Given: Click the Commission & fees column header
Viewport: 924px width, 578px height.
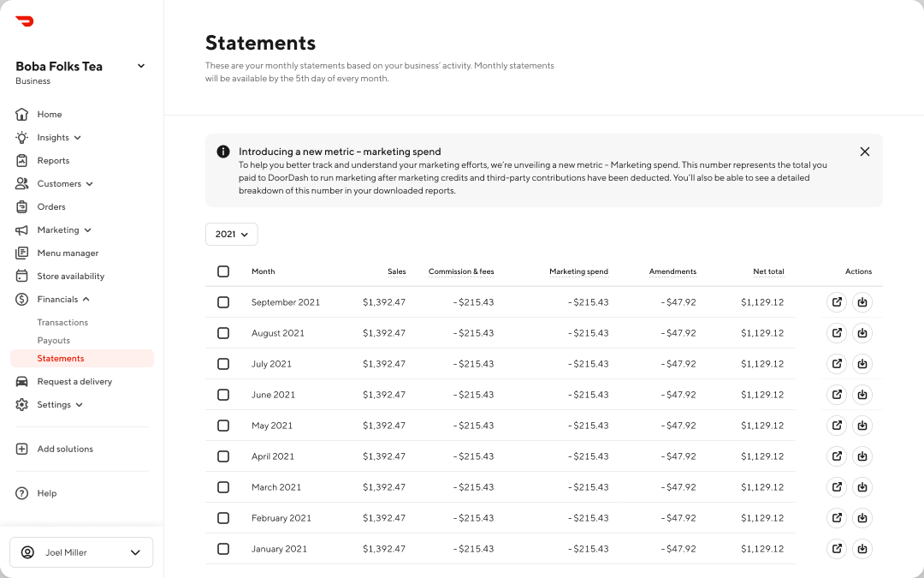Looking at the screenshot, I should pos(461,271).
